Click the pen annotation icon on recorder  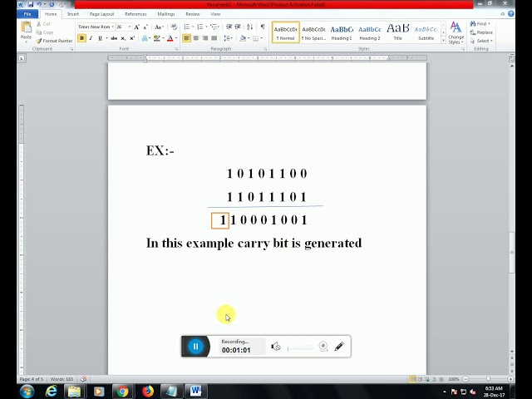(x=339, y=347)
